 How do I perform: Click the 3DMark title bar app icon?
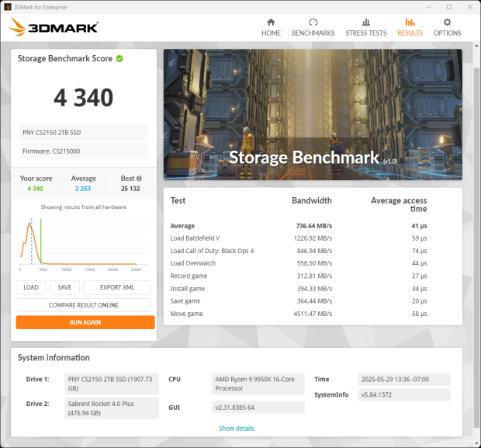coord(7,6)
